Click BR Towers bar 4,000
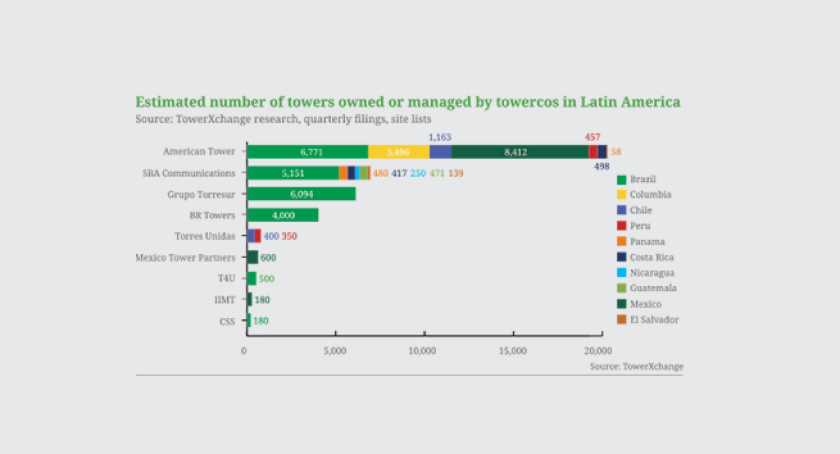Viewport: 840px width, 454px height. point(283,215)
